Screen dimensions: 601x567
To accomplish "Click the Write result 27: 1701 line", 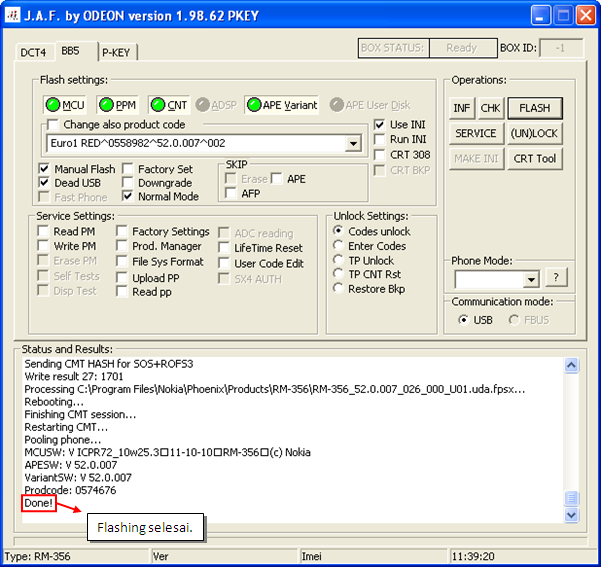I will click(x=74, y=376).
